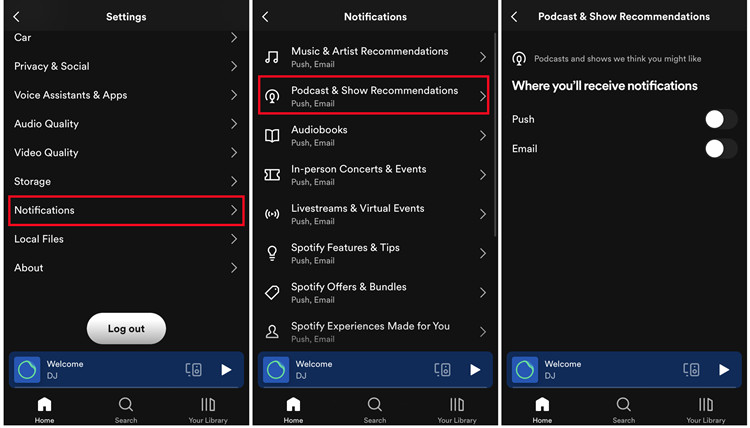This screenshot has height=428, width=750.
Task: Open Video Quality chevron
Action: (x=234, y=153)
